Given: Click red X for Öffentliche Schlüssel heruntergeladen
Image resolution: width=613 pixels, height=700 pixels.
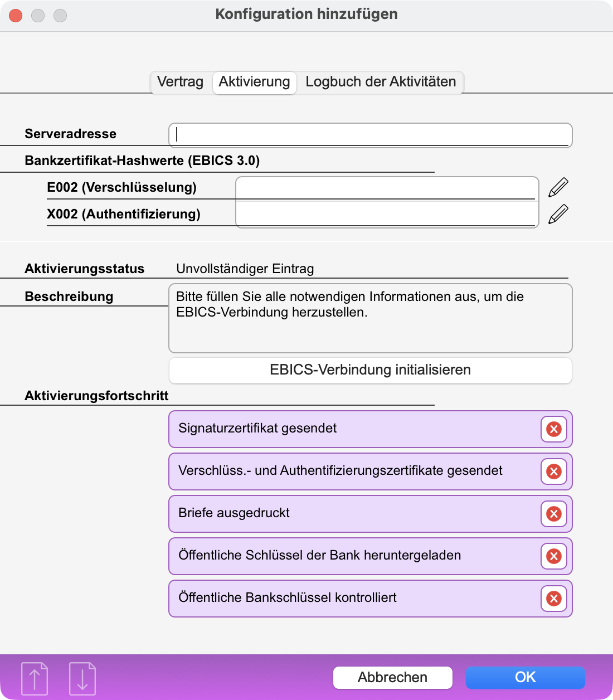Looking at the screenshot, I should (x=553, y=556).
